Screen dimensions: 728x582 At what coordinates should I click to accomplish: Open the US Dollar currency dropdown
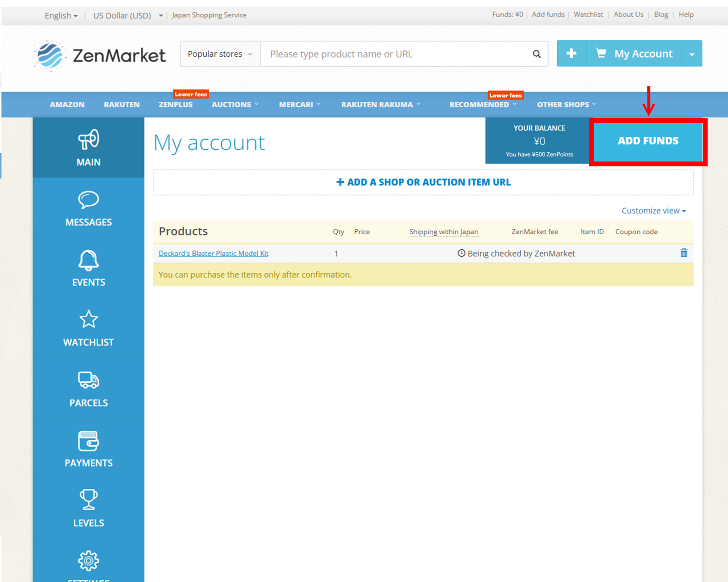(x=128, y=16)
